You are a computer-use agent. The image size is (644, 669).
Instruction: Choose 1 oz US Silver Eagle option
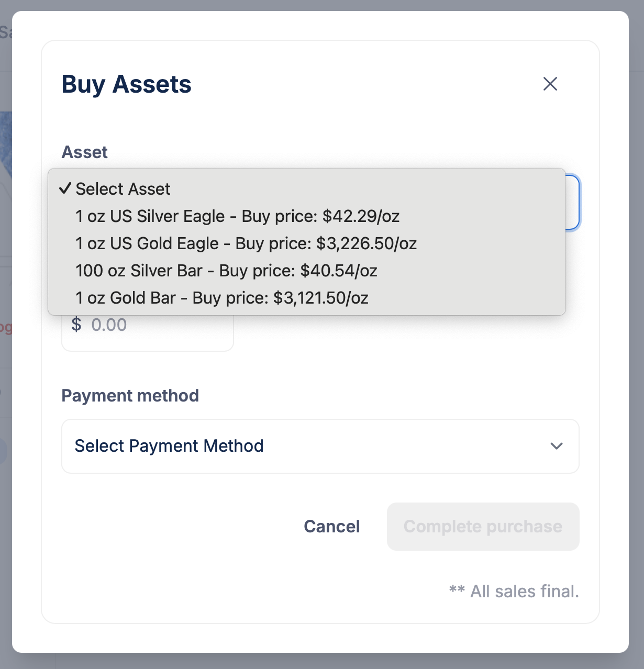[306, 216]
